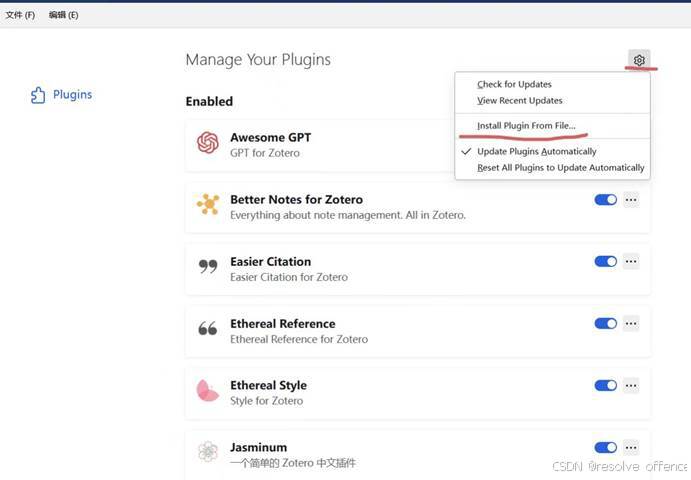Click the Better Notes plugin icon

pyautogui.click(x=208, y=205)
